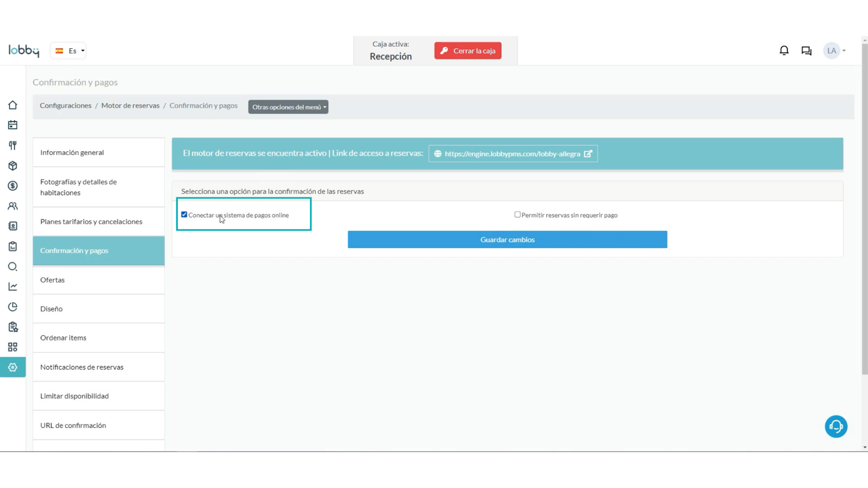
Task: Open the guests people sidebar icon
Action: [x=12, y=206]
